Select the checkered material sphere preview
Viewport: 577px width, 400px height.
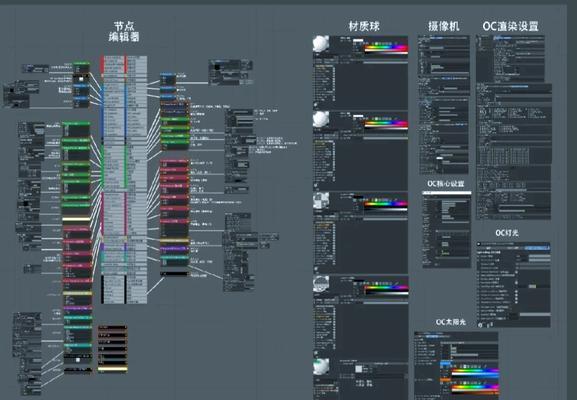click(321, 201)
